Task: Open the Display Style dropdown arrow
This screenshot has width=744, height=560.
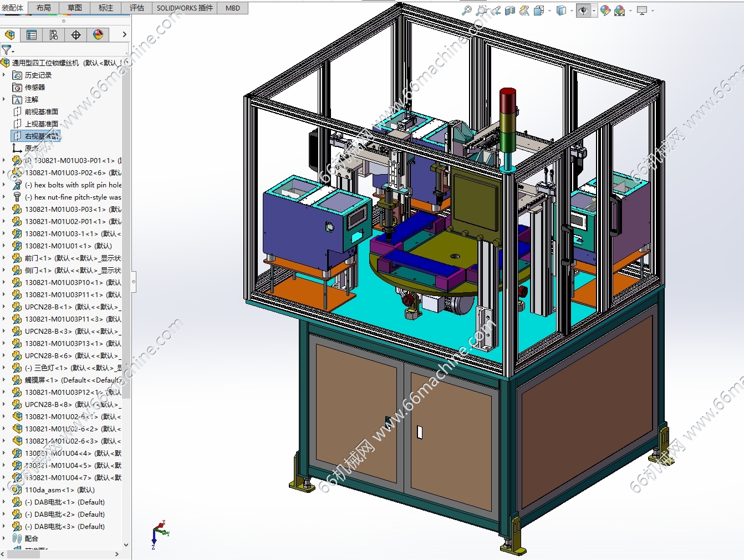Action: [572, 11]
